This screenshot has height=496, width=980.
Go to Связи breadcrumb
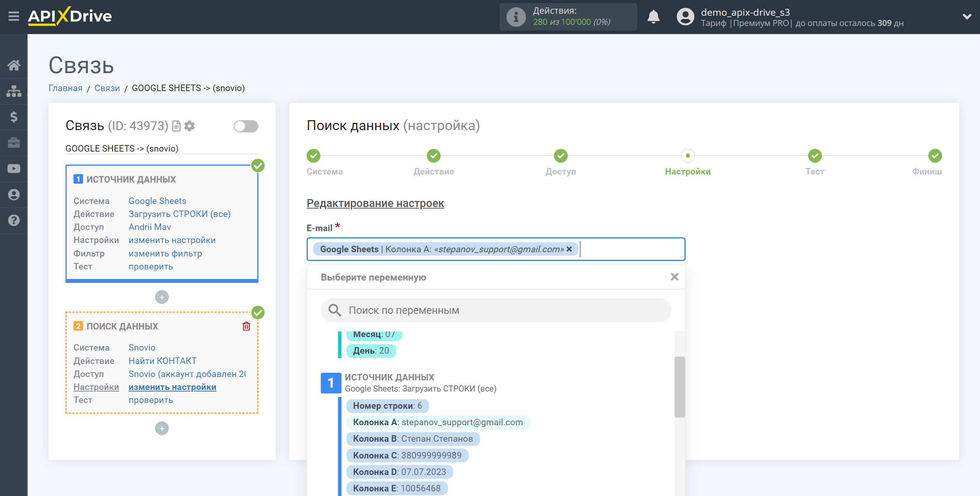click(x=107, y=88)
